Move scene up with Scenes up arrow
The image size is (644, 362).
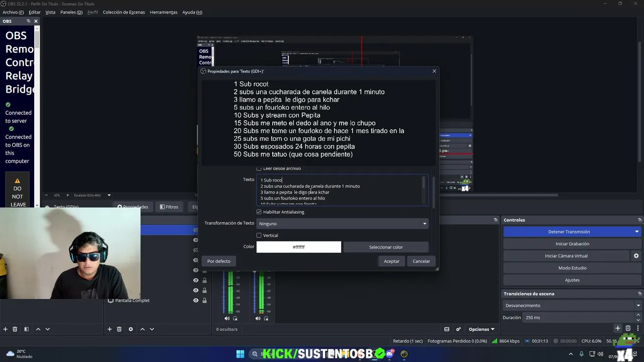[38, 329]
